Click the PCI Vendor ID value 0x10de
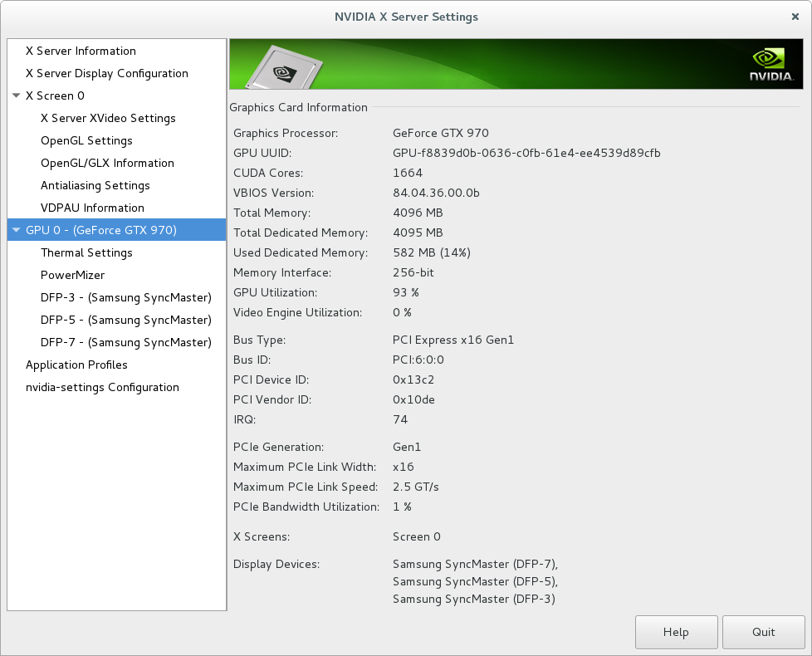Screen dimensions: 812x656 pyautogui.click(x=413, y=399)
